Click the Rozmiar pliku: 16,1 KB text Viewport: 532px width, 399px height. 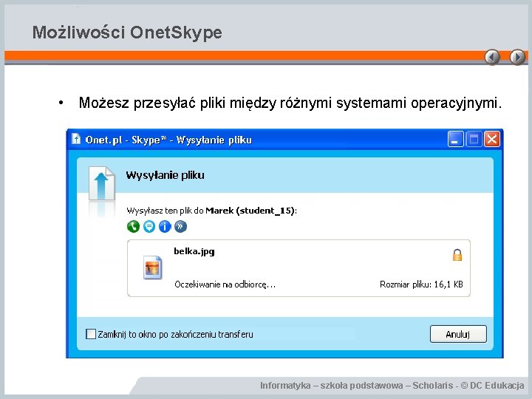point(421,284)
